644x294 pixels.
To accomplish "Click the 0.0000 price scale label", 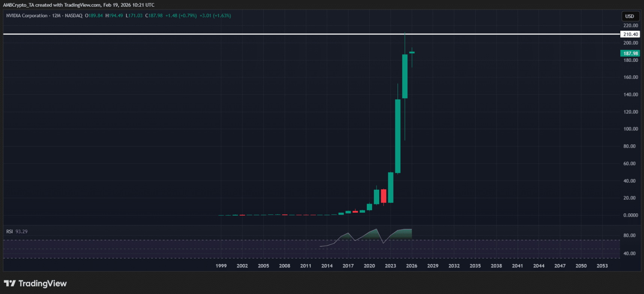I will point(630,215).
